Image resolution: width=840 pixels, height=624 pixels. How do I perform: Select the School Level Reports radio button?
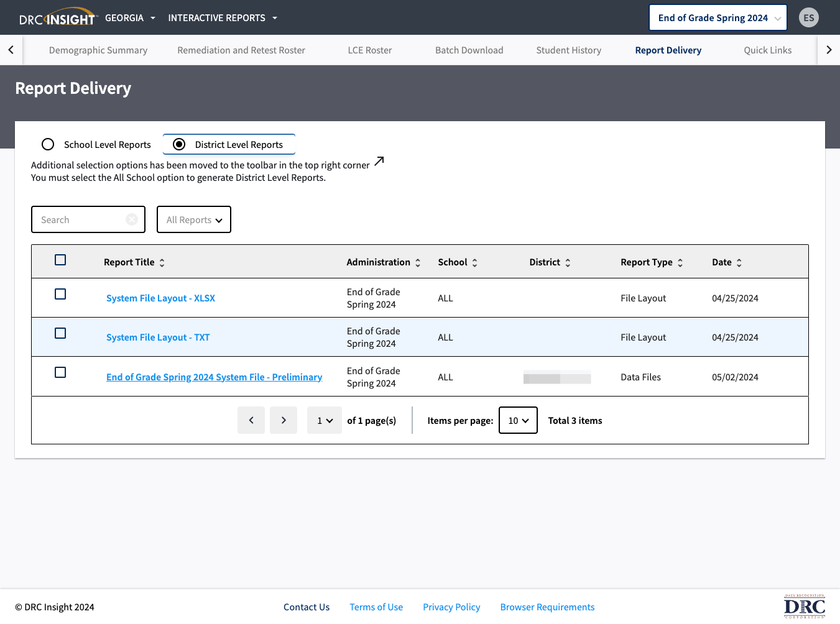tap(48, 144)
